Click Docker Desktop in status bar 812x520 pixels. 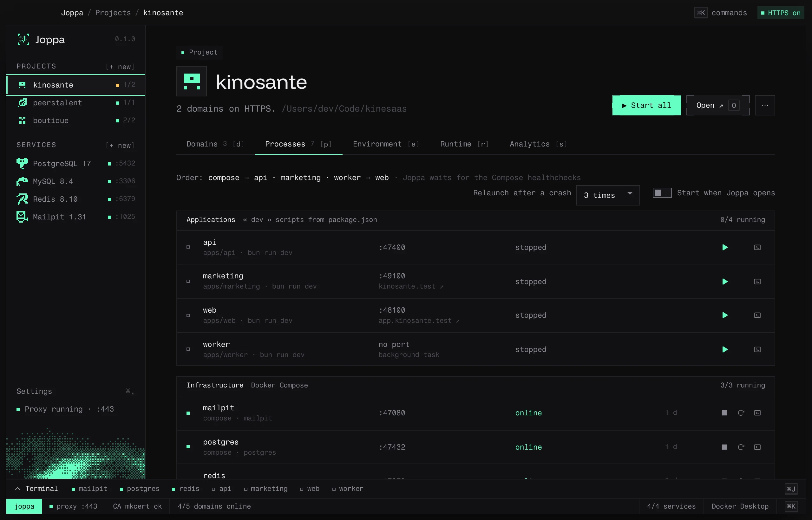coord(740,506)
